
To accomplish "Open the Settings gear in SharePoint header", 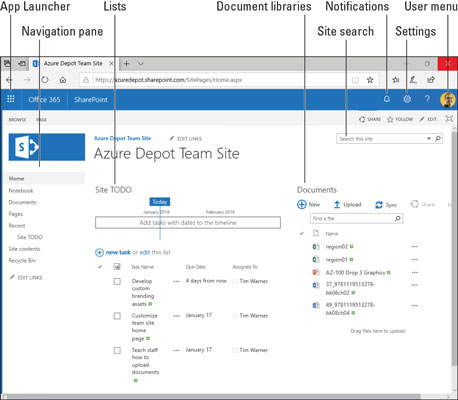I will pyautogui.click(x=407, y=99).
